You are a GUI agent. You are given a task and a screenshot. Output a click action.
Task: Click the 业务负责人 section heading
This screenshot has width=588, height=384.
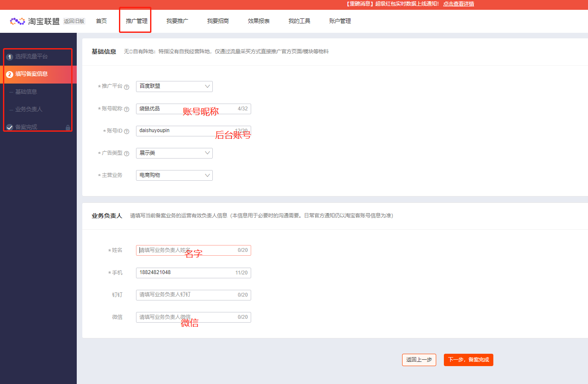coord(107,216)
